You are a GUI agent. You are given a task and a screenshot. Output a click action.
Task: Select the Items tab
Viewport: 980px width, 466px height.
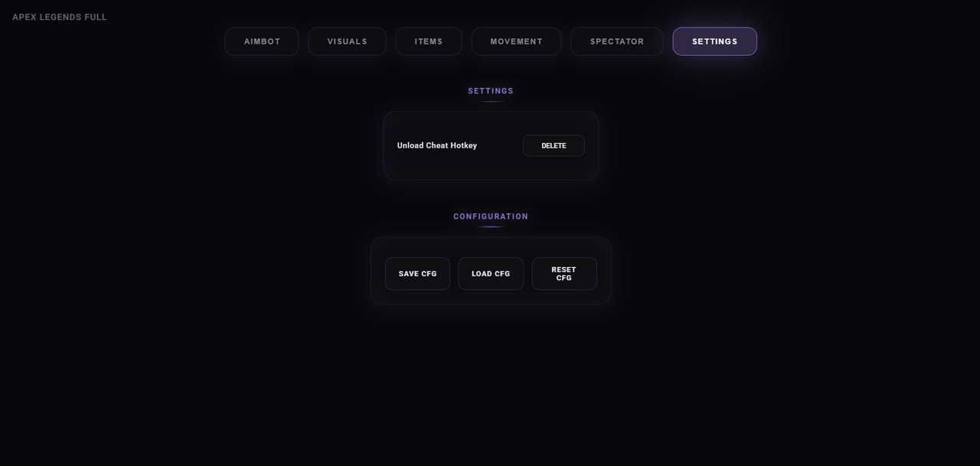(x=429, y=41)
